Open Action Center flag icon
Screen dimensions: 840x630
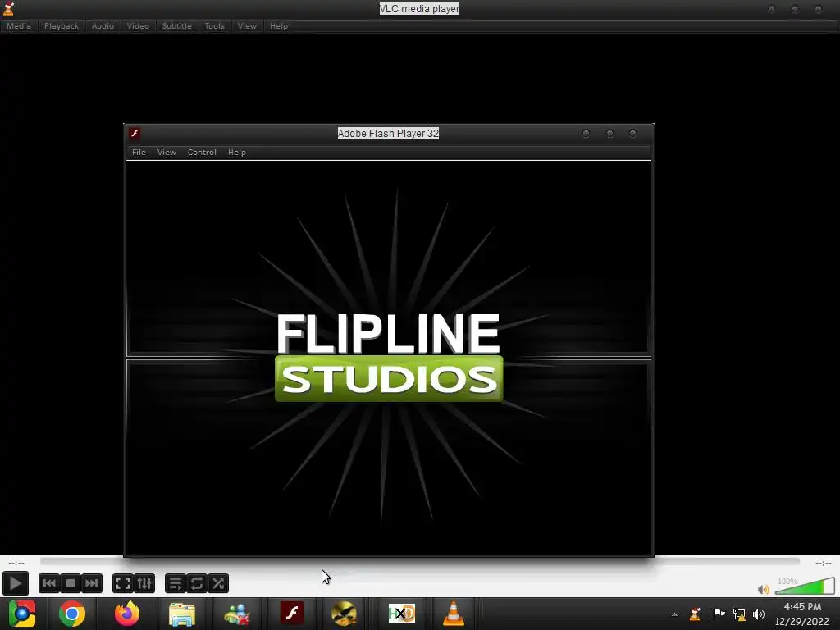click(x=719, y=614)
